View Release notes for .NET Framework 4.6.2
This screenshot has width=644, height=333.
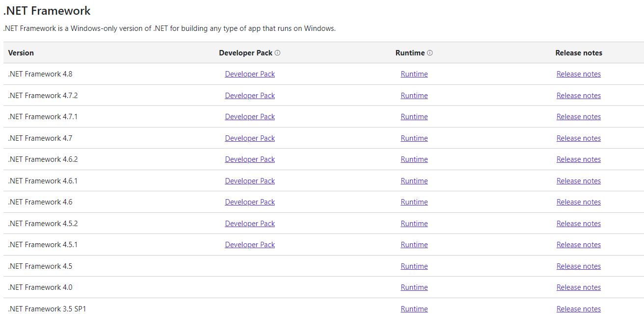click(579, 159)
